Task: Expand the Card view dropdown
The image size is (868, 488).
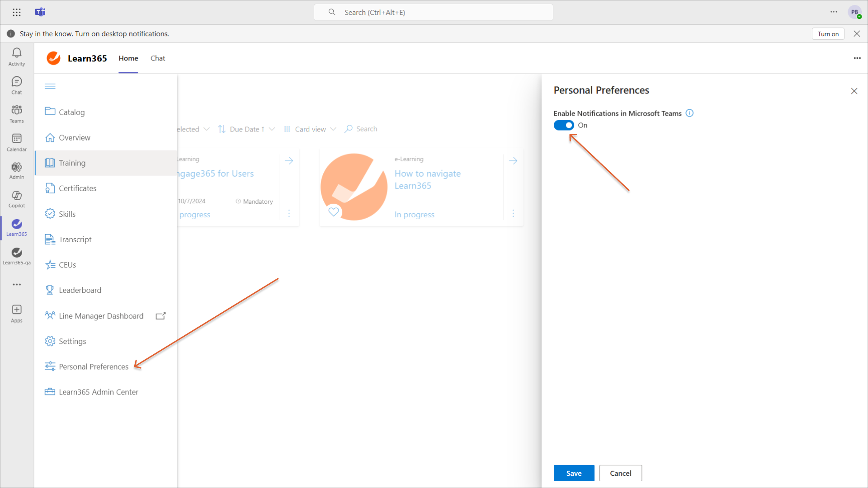Action: click(311, 129)
